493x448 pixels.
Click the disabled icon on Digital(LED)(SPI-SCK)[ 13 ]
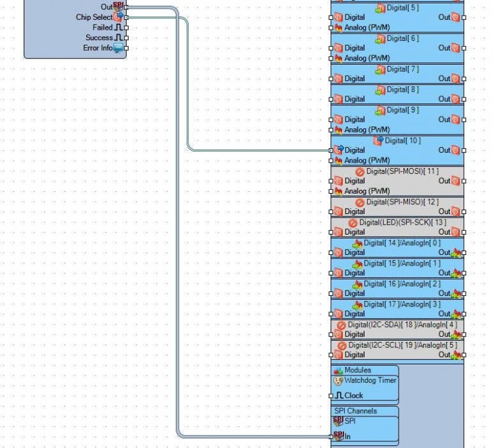(353, 223)
